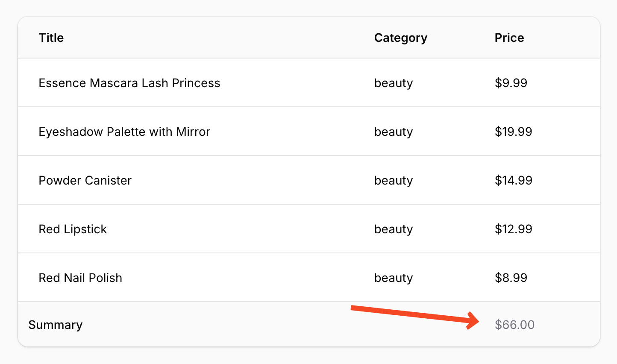
Task: Select the Eyeshadow Palette with Mirror title
Action: pos(124,132)
